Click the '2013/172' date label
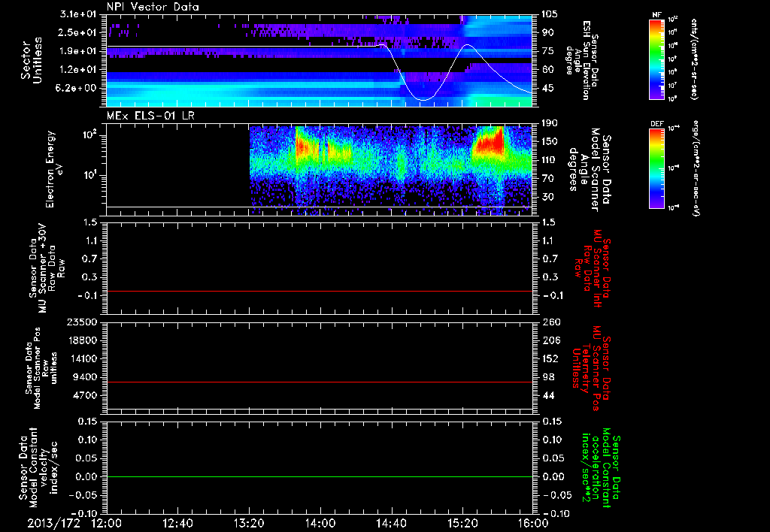Image resolution: width=770 pixels, height=532 pixels. coord(53,523)
